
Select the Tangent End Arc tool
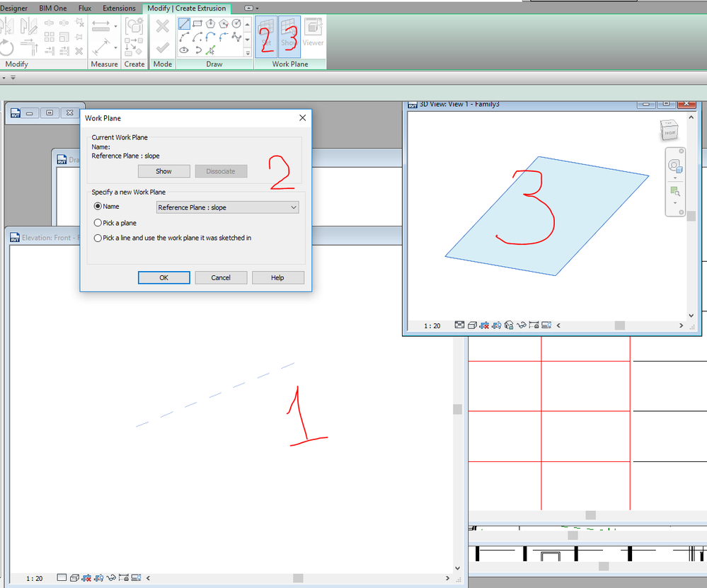point(210,37)
